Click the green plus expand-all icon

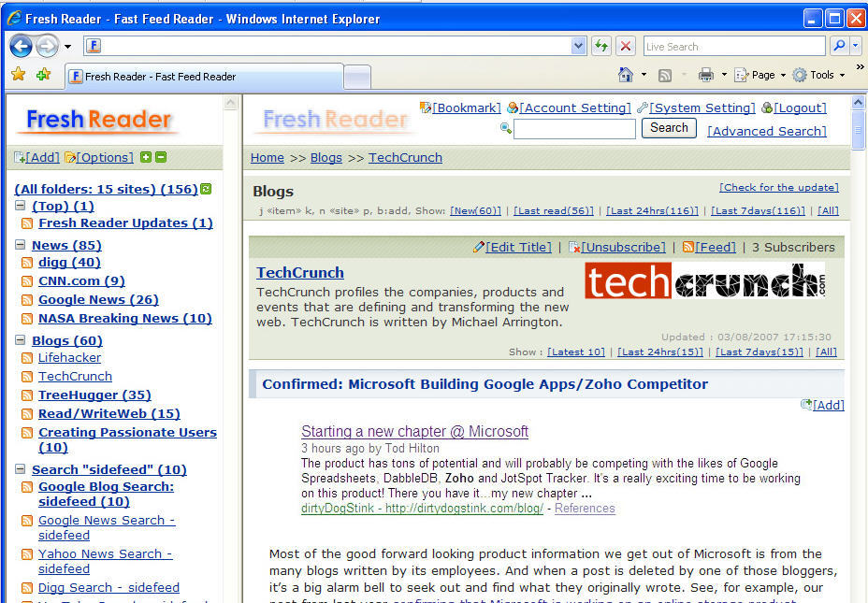(143, 156)
